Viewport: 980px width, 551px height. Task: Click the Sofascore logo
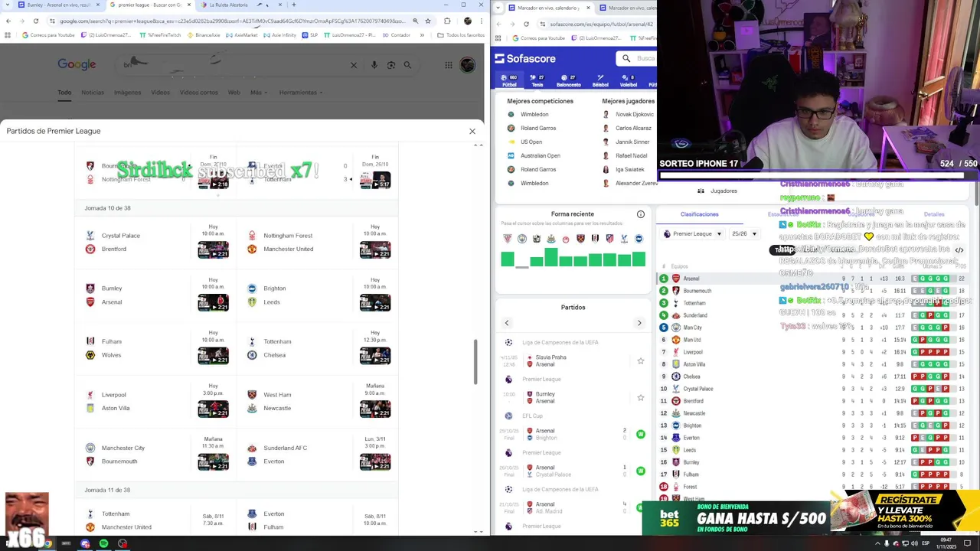click(x=525, y=58)
